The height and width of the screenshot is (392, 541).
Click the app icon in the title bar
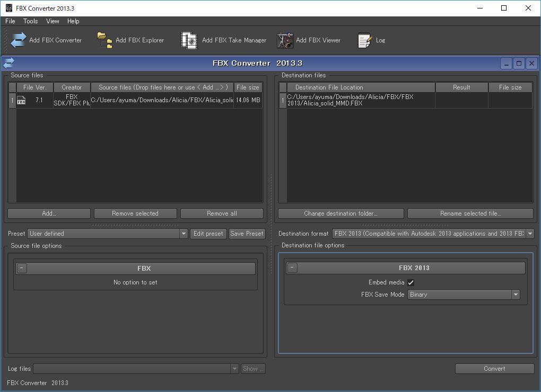tap(9, 8)
